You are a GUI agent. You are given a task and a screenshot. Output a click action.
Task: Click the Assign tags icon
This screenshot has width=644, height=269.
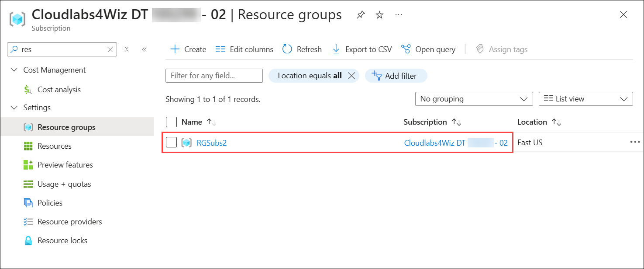point(480,49)
